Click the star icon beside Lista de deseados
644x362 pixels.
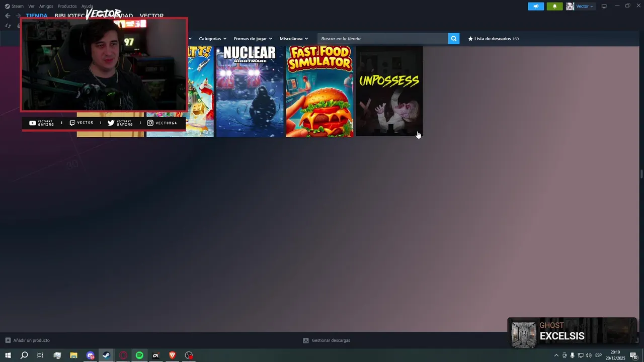tap(470, 39)
